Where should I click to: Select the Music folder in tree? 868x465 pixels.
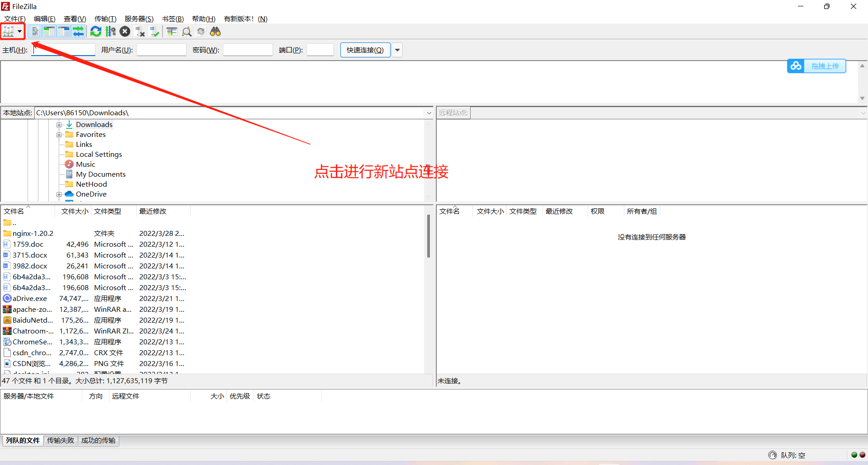tap(85, 164)
